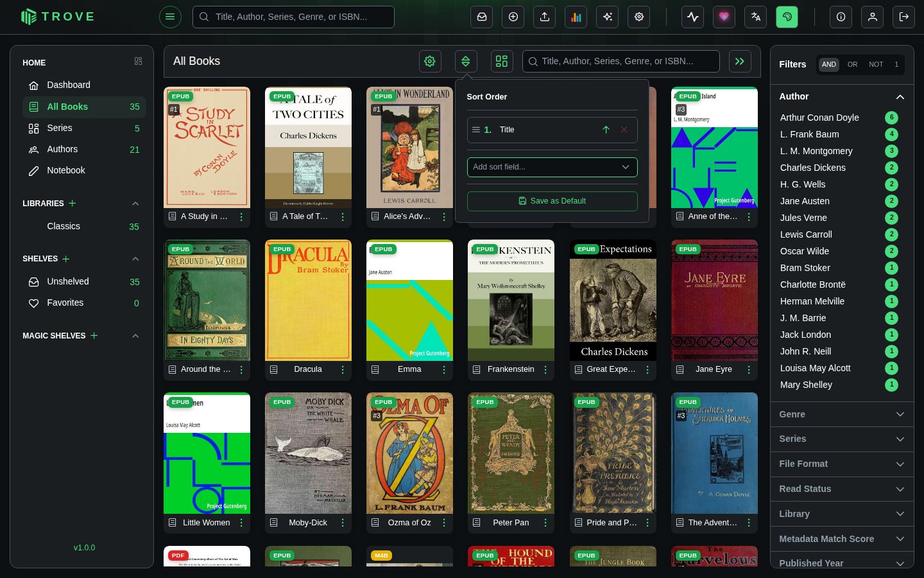
Task: Open the Add sort field dropdown
Action: [552, 167]
